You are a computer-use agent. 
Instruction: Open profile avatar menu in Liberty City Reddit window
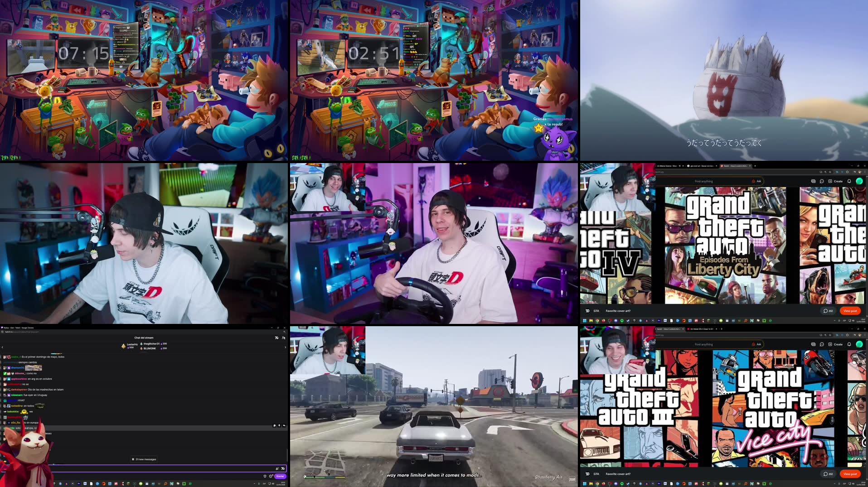[859, 181]
